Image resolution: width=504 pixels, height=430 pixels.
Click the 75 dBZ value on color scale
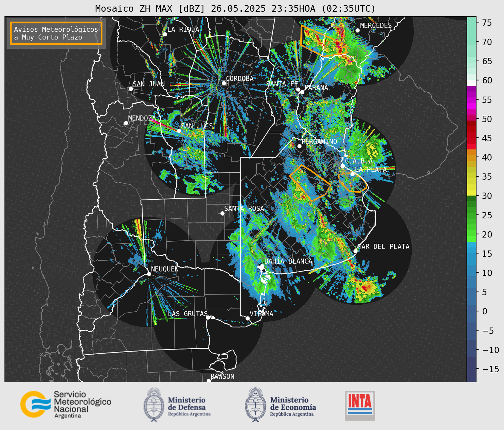tap(486, 23)
